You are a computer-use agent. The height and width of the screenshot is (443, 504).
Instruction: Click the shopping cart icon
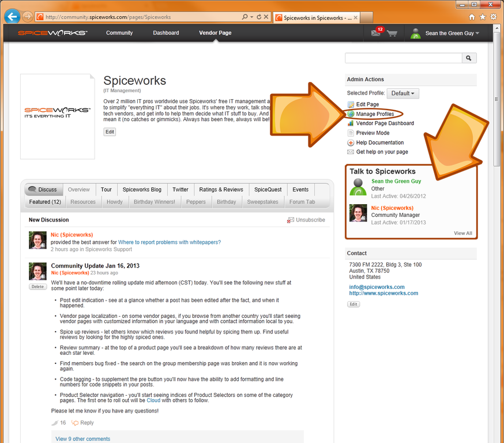click(394, 33)
